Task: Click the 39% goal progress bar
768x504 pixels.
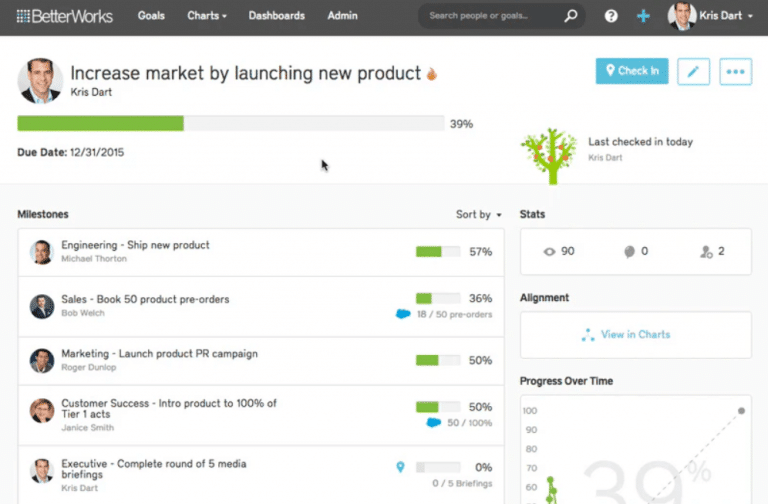Action: click(231, 124)
